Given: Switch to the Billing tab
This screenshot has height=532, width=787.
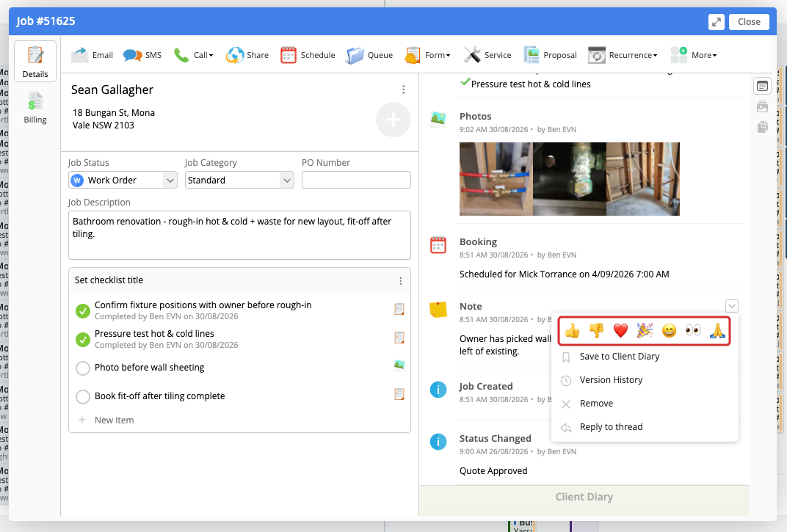Looking at the screenshot, I should point(35,108).
